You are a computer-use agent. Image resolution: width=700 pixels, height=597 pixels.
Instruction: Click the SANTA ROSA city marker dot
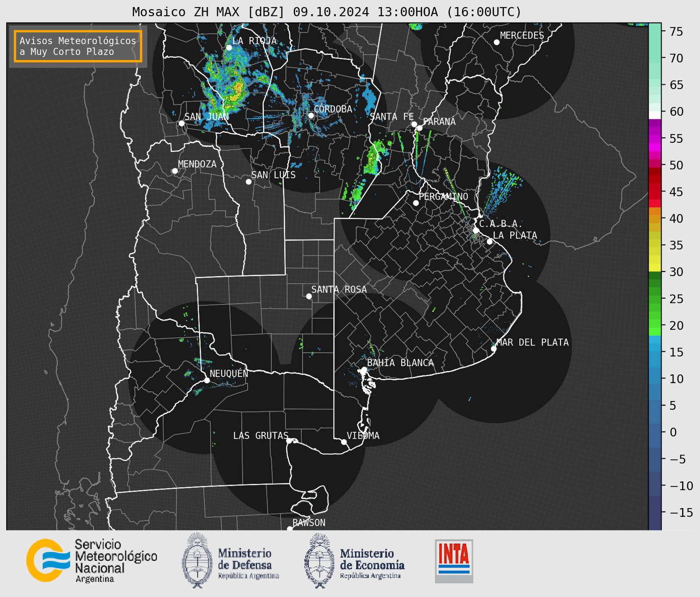point(309,296)
